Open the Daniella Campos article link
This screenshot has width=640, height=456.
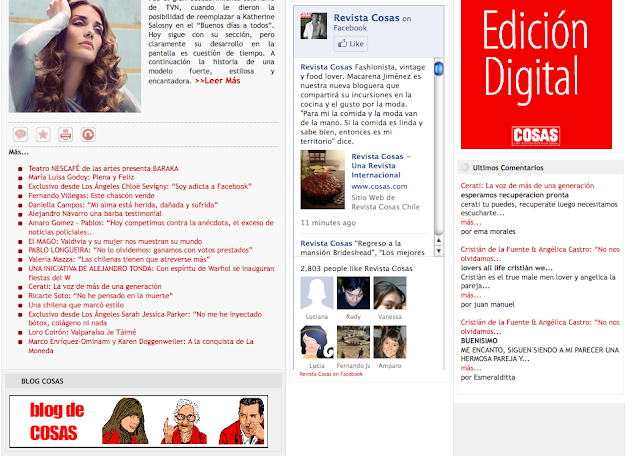pyautogui.click(x=123, y=205)
